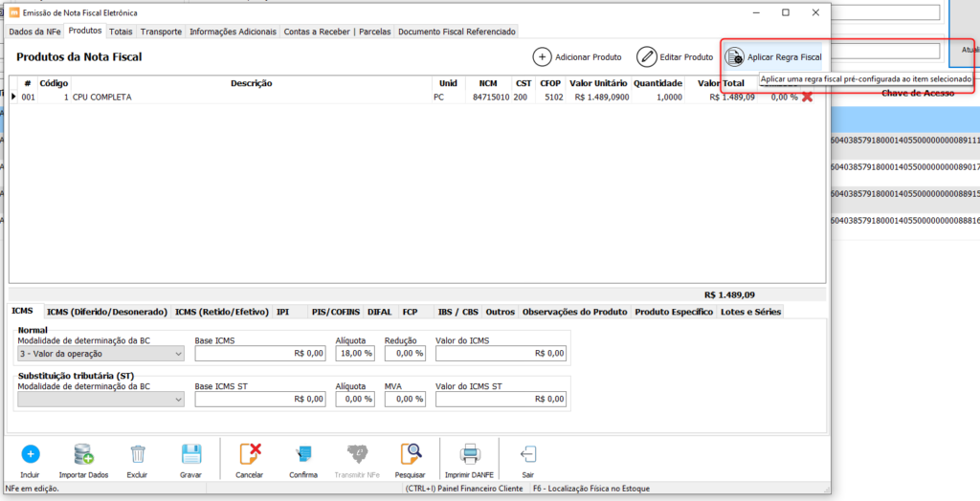Click the Incluir plus icon

(x=30, y=453)
